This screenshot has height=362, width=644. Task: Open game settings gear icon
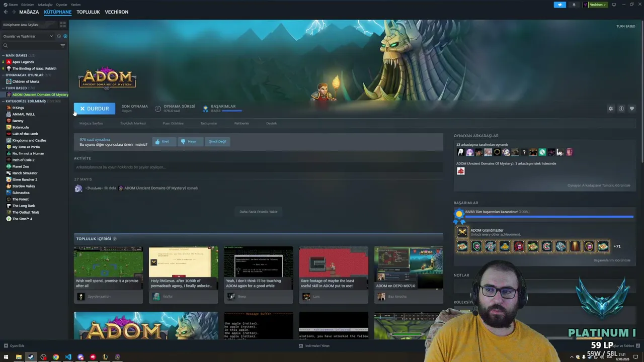tap(611, 109)
